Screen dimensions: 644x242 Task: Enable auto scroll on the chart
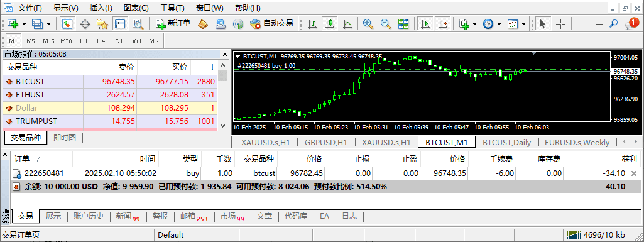pos(425,24)
